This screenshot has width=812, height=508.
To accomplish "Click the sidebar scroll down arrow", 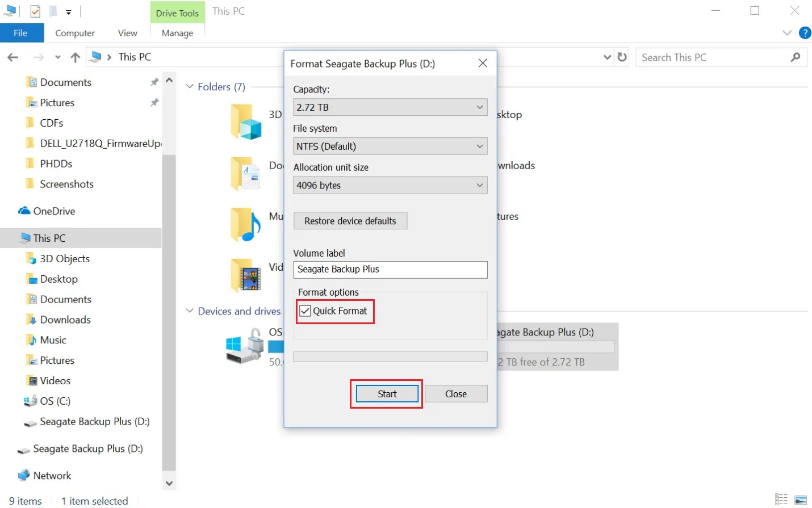I will pyautogui.click(x=169, y=483).
